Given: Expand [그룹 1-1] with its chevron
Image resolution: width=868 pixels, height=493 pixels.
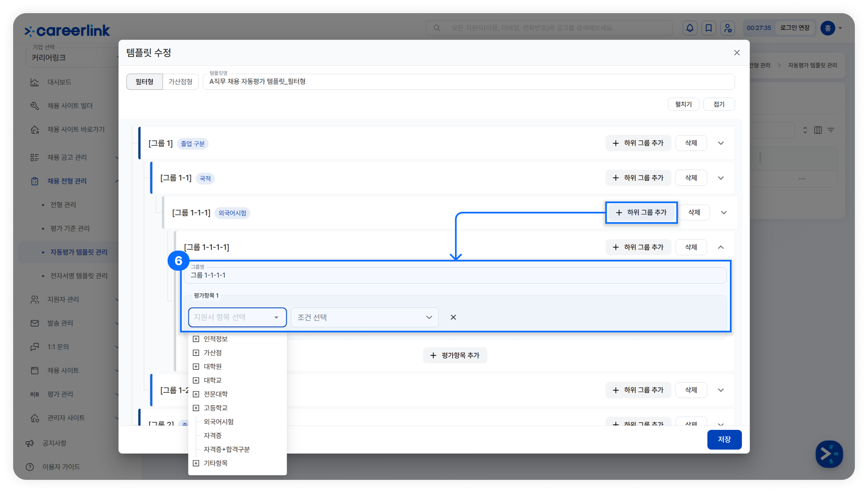Looking at the screenshot, I should pos(720,178).
